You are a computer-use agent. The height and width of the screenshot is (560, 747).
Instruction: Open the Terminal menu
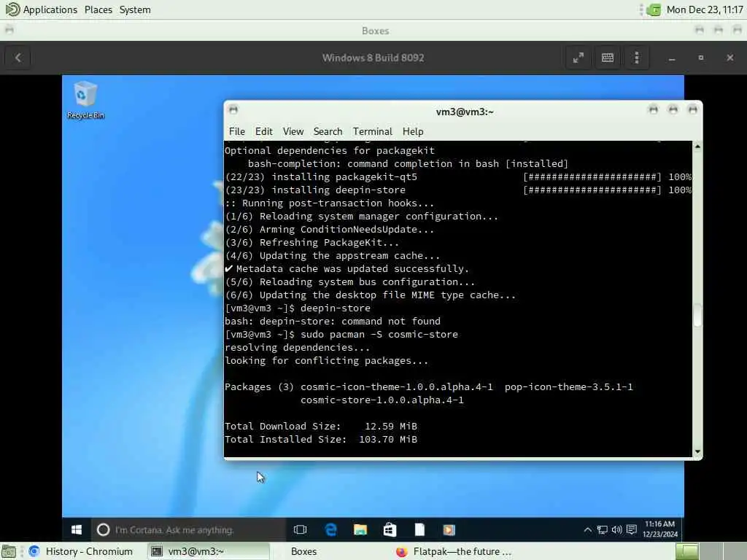pos(373,131)
